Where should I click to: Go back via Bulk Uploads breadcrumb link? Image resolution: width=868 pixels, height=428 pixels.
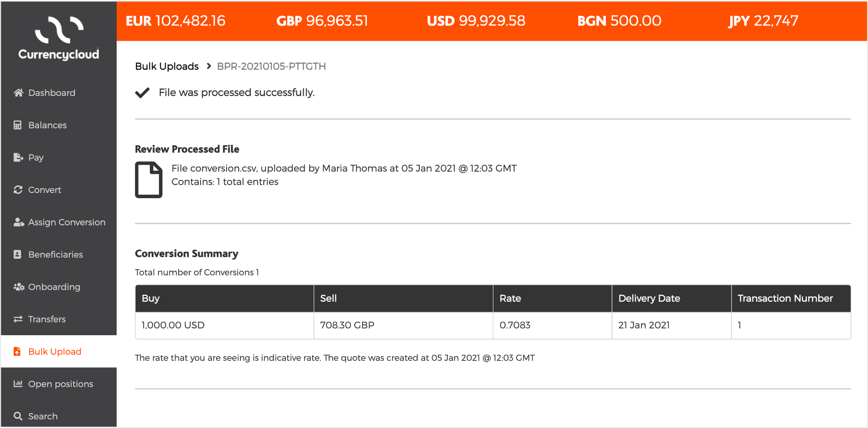point(167,66)
